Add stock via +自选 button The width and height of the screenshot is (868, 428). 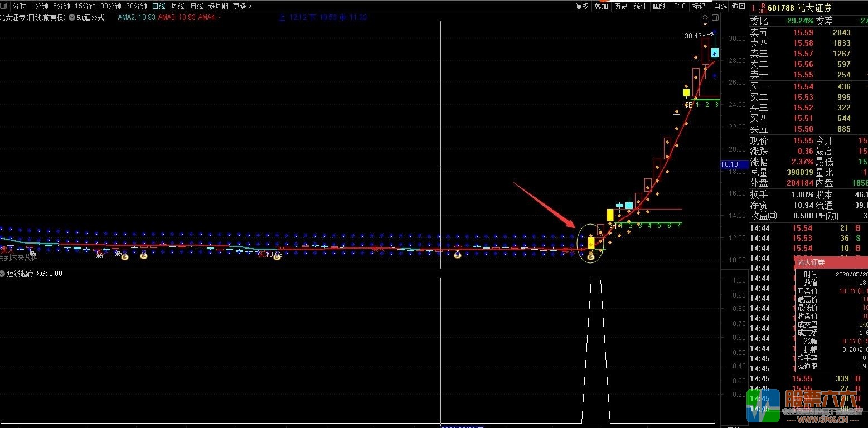tap(719, 6)
